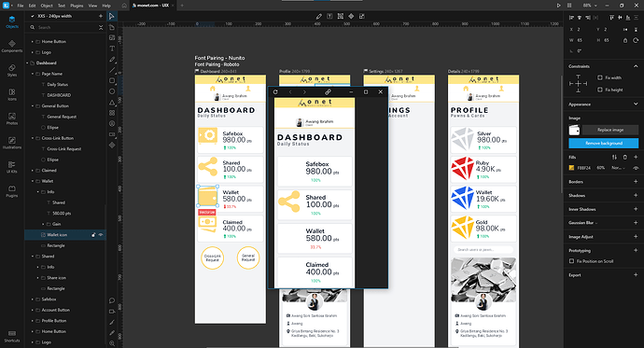The image size is (644, 348).
Task: Click the FBBF24 fill color swatch
Action: pyautogui.click(x=571, y=168)
